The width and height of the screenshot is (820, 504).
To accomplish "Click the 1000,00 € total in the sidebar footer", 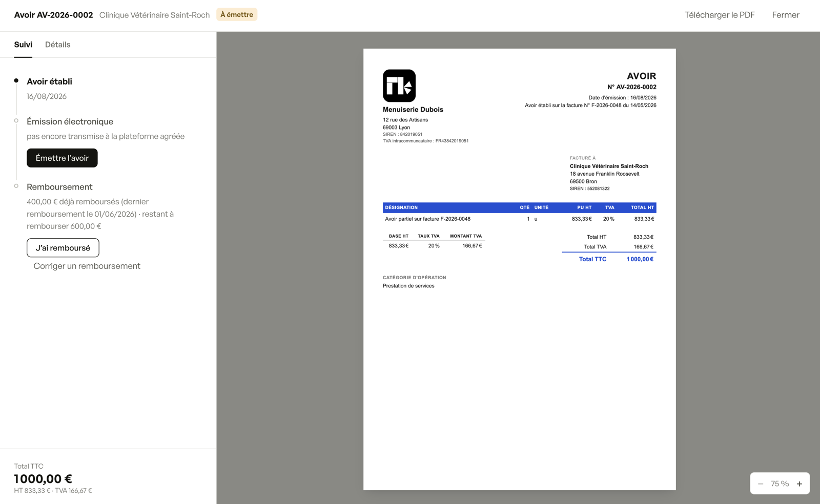I will point(43,479).
